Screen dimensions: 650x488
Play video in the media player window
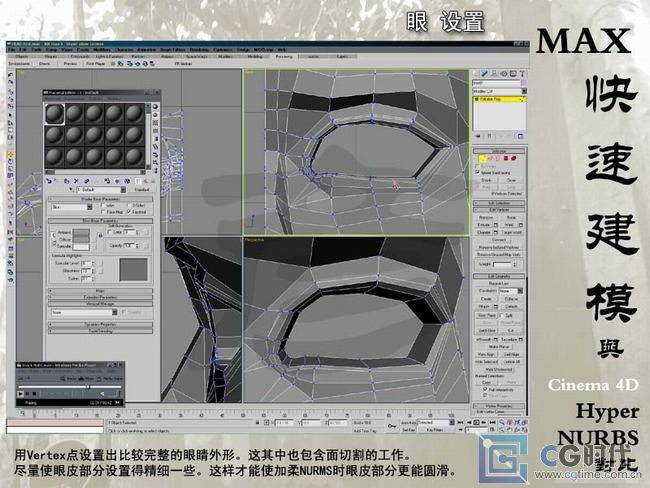point(20,393)
